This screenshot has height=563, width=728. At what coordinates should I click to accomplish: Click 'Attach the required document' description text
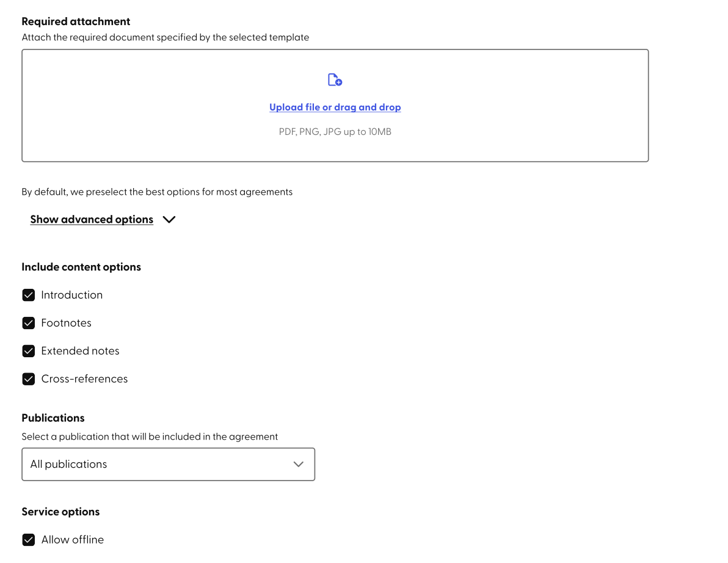pyautogui.click(x=166, y=38)
